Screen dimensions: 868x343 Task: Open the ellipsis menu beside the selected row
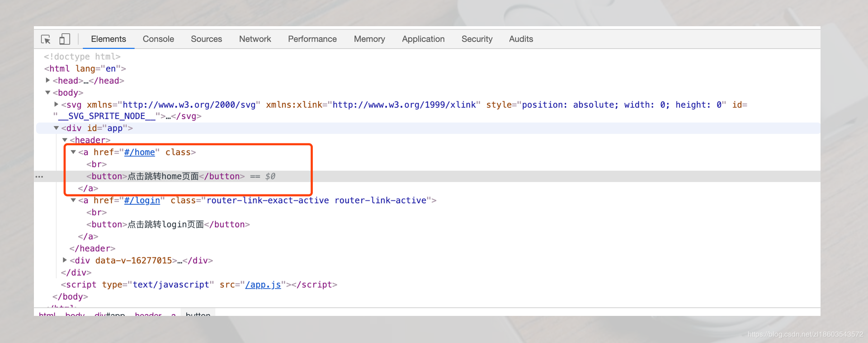tap(39, 177)
